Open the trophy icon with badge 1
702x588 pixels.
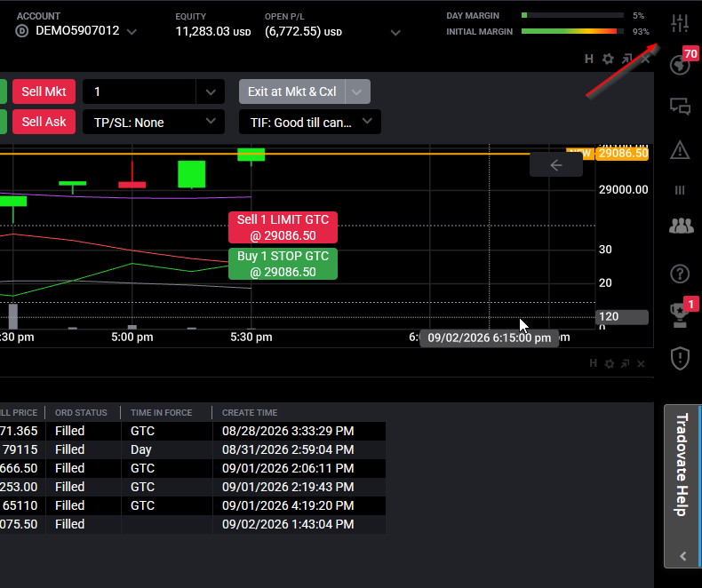[x=680, y=314]
